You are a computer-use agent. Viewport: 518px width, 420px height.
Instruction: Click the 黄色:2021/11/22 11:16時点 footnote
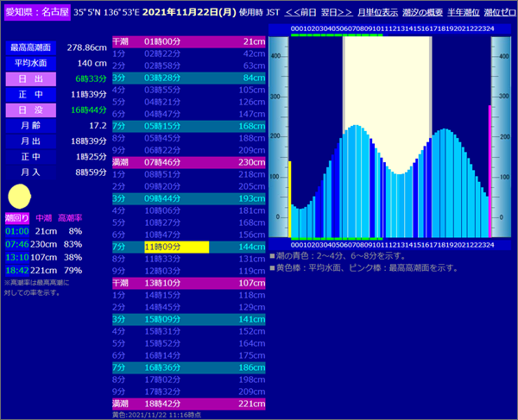pyautogui.click(x=156, y=415)
